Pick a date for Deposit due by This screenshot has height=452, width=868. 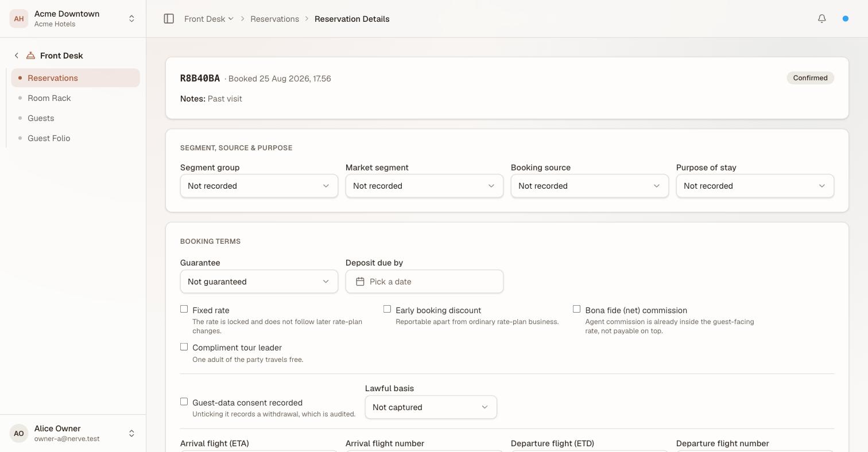pyautogui.click(x=424, y=282)
